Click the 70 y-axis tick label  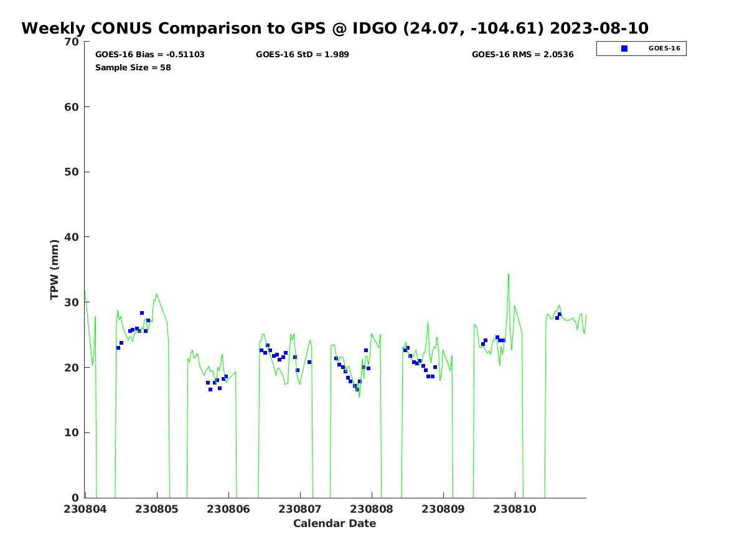point(72,42)
